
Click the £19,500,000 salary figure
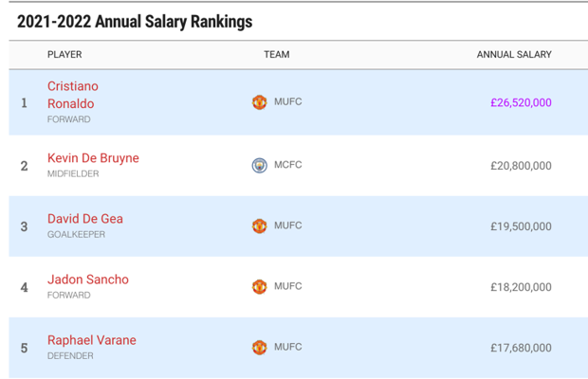[x=521, y=226]
